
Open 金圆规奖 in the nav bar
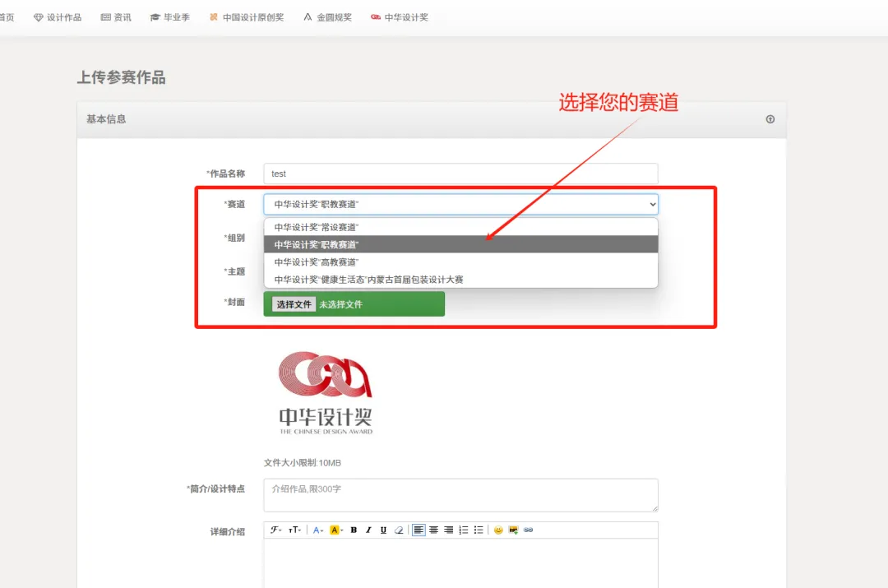tap(328, 17)
